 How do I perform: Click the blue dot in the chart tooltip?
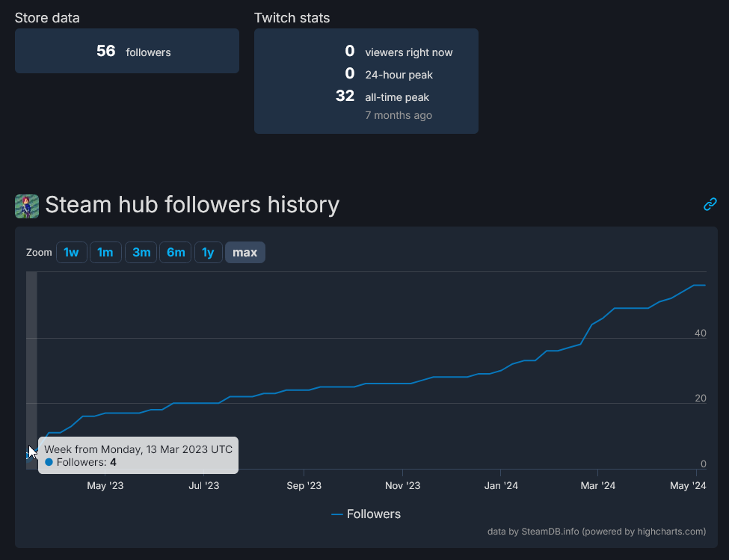click(x=49, y=462)
